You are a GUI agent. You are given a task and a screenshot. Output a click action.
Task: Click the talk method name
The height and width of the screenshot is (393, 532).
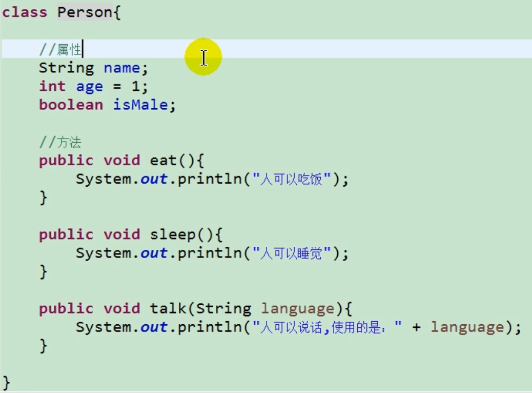click(x=168, y=308)
